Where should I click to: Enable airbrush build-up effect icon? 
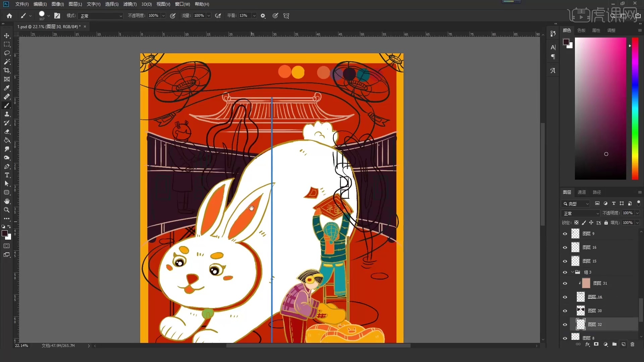(x=218, y=16)
